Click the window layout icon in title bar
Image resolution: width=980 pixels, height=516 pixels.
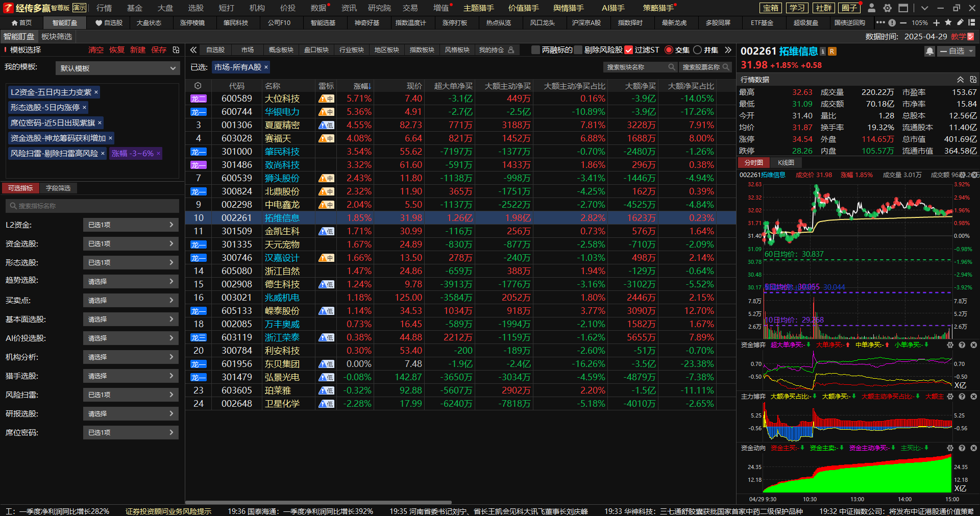pos(903,8)
